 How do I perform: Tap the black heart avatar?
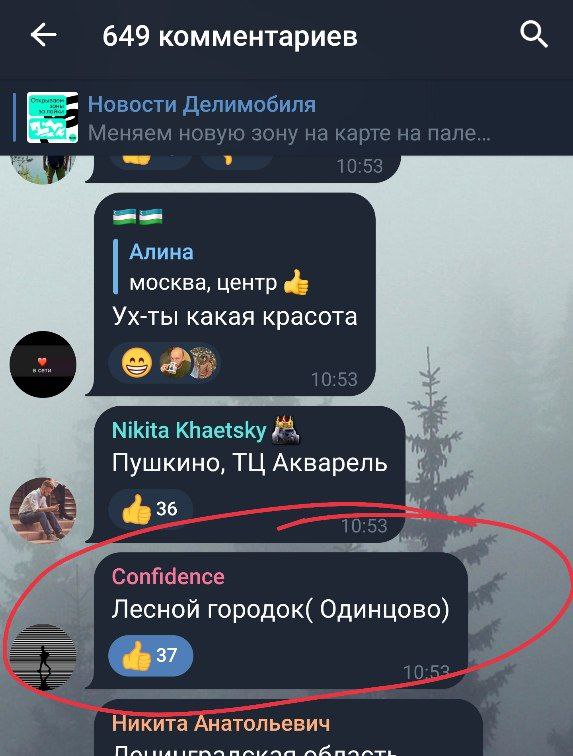coord(43,364)
